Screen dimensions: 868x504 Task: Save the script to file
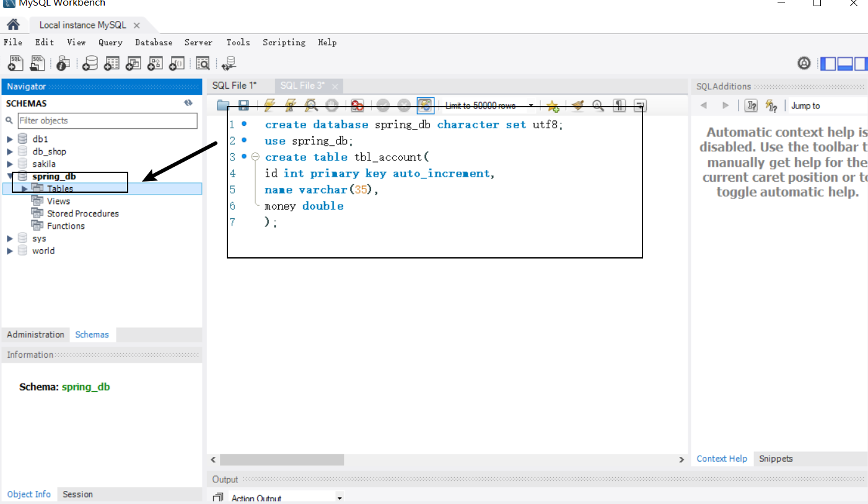pos(244,105)
